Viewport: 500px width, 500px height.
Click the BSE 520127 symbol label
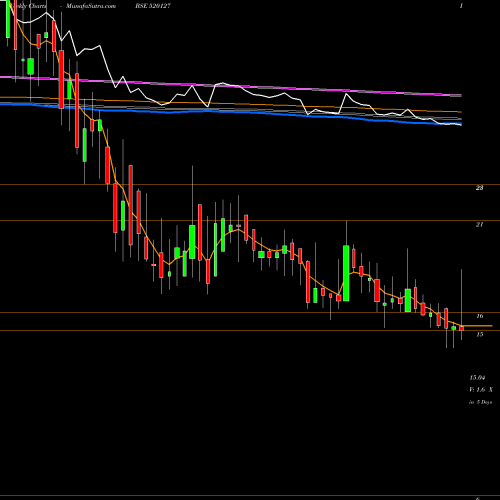[152, 6]
